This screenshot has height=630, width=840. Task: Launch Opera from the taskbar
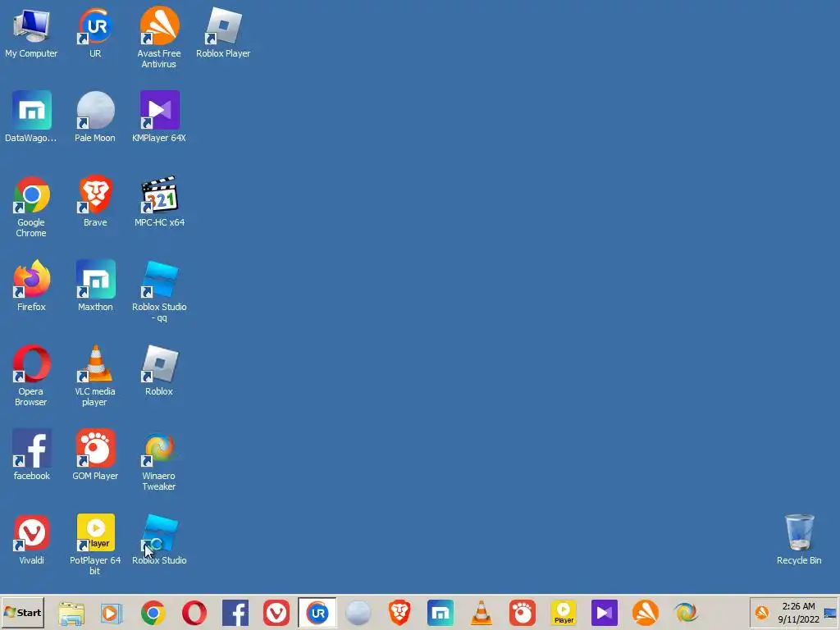194,612
